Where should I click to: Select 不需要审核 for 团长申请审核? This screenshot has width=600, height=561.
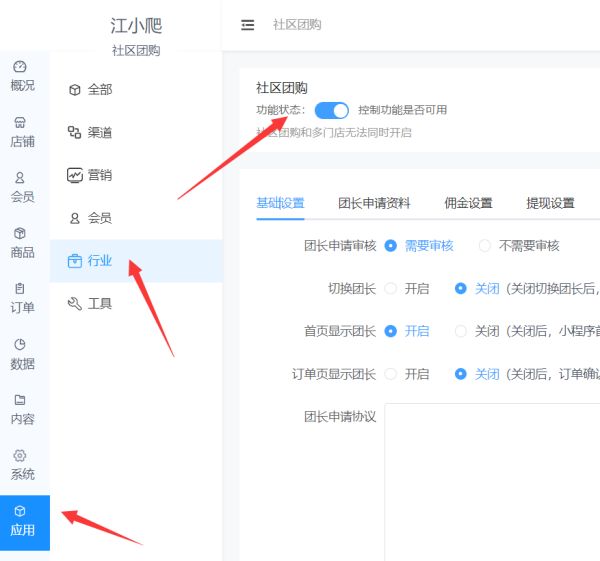coord(485,245)
